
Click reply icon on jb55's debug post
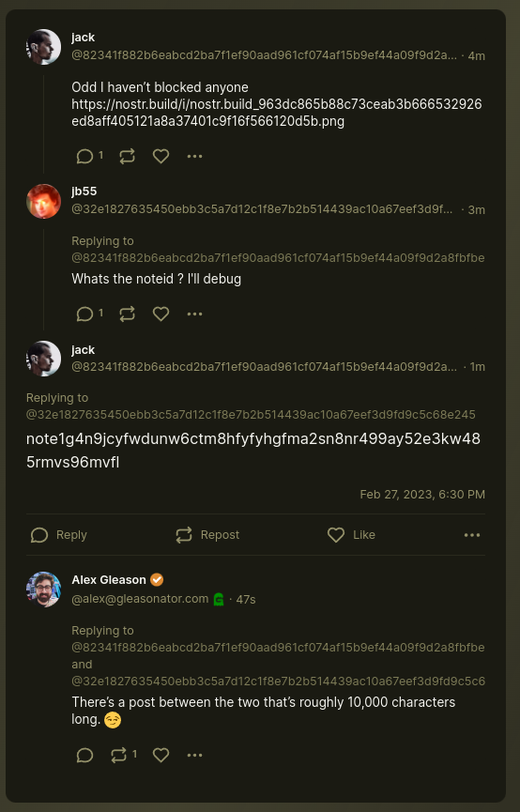84,314
